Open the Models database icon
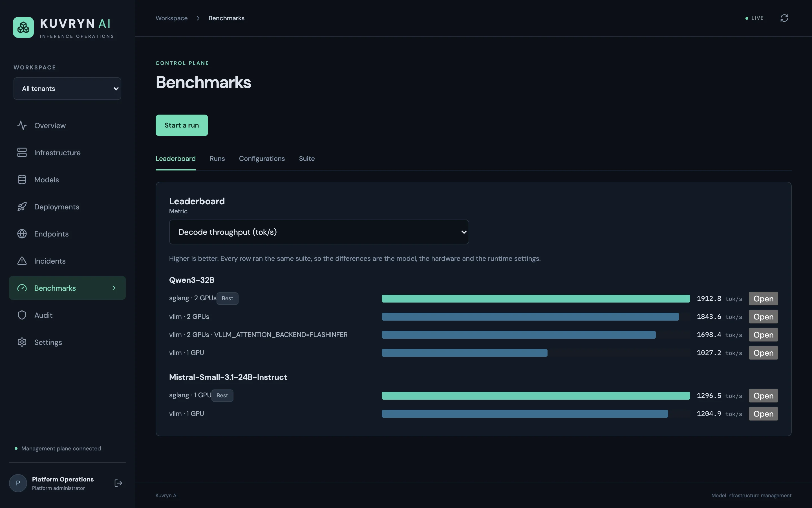 tap(22, 180)
